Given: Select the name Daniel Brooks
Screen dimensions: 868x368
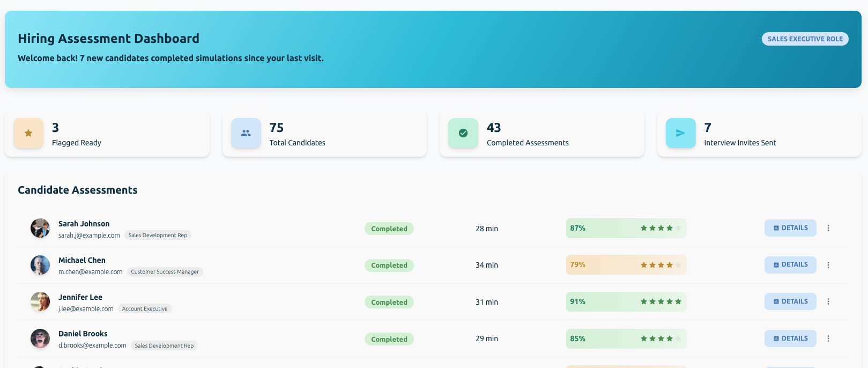Looking at the screenshot, I should click(83, 334).
